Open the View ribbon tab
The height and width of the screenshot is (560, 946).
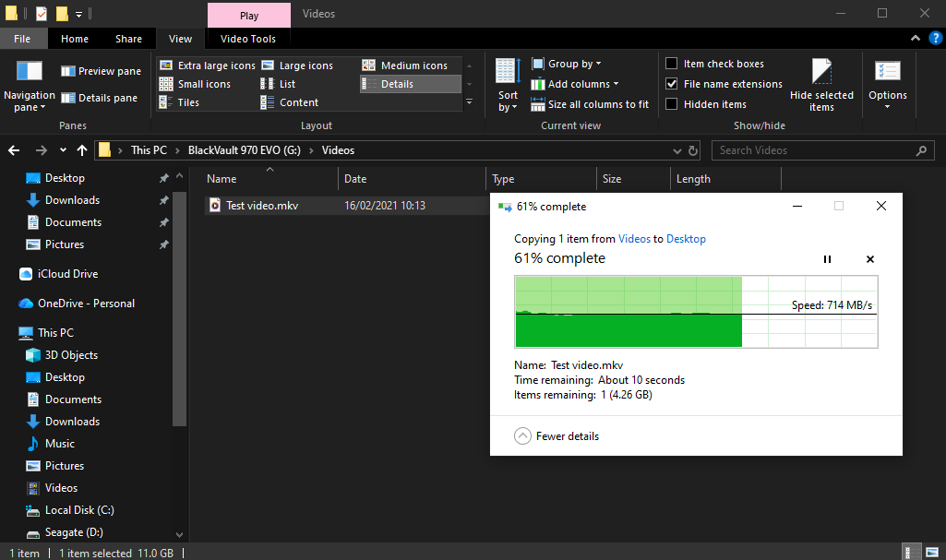tap(180, 39)
